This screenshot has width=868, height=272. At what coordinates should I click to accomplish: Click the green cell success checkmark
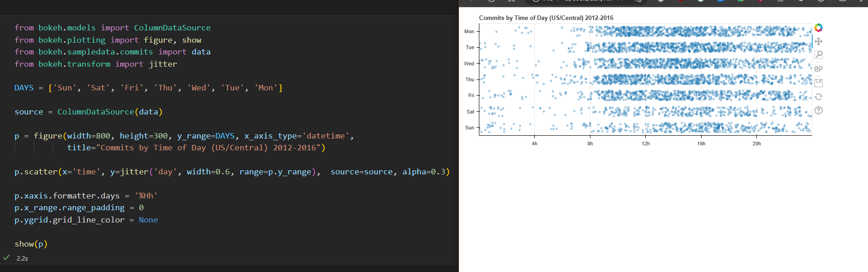[6, 257]
